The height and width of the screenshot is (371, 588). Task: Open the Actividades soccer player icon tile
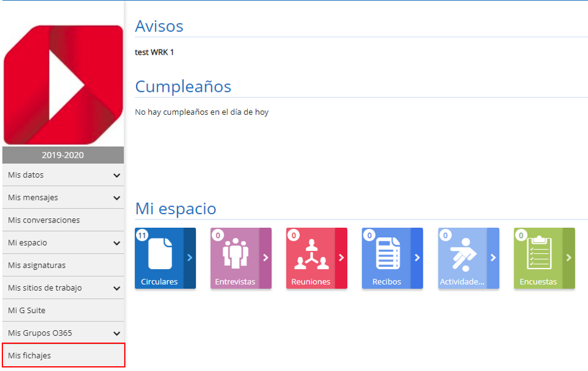pyautogui.click(x=463, y=253)
